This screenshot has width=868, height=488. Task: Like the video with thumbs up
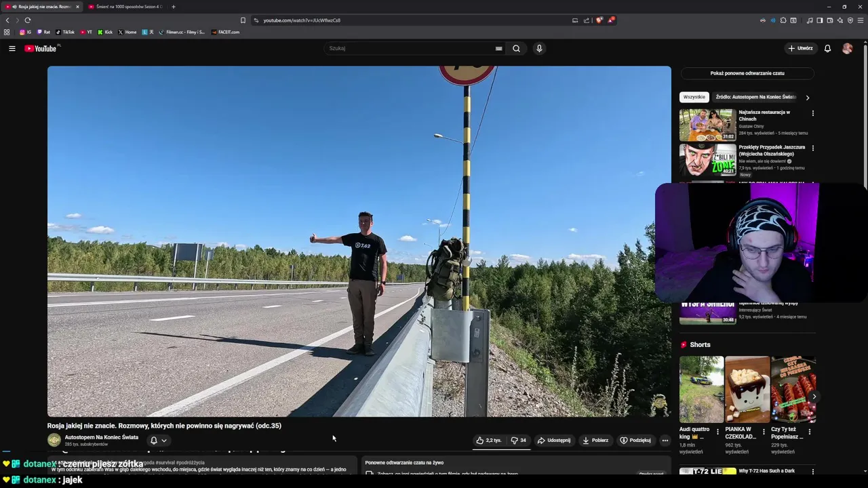(488, 441)
